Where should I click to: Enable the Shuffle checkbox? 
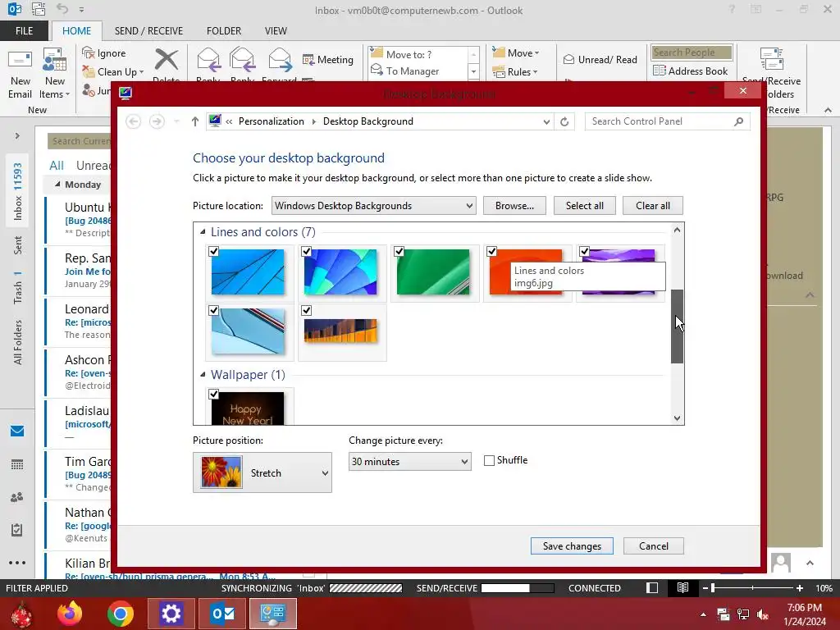tap(489, 461)
